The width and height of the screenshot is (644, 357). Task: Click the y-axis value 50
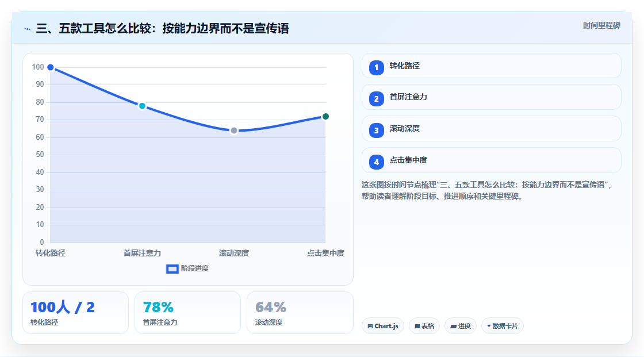tap(40, 155)
